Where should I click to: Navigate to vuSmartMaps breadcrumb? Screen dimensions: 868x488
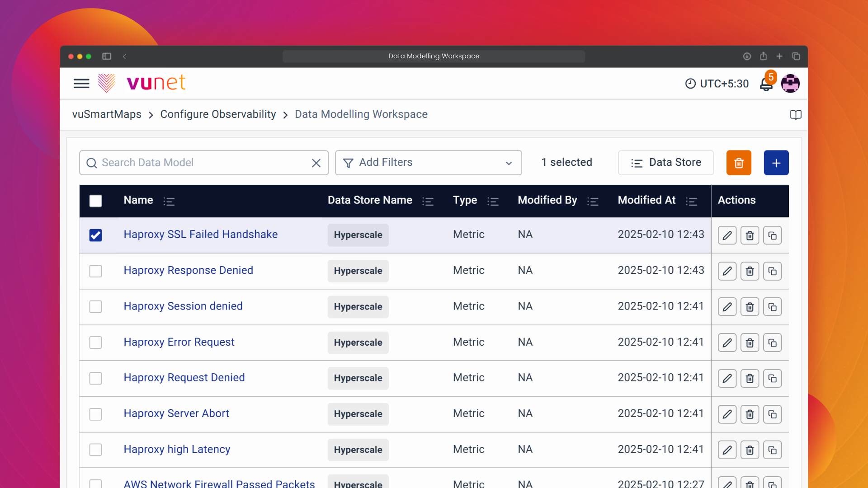[107, 114]
